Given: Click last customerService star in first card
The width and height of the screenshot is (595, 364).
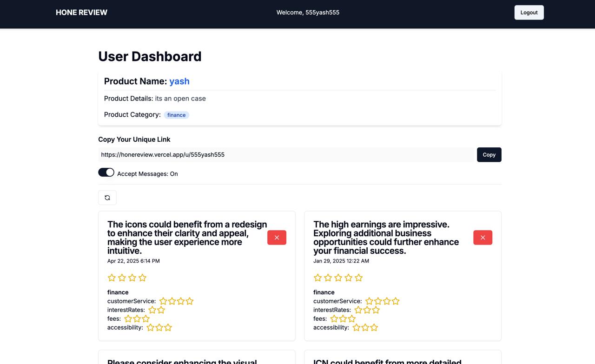Looking at the screenshot, I should pyautogui.click(x=190, y=301).
